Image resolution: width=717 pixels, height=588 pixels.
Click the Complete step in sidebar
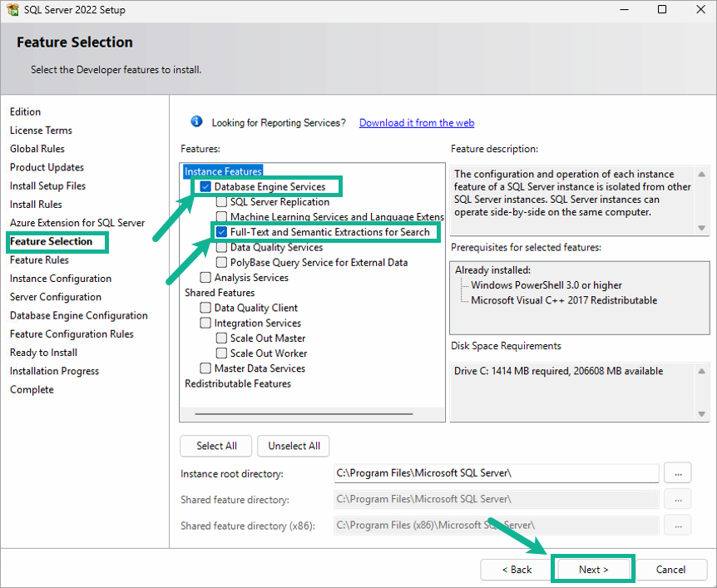click(x=32, y=389)
